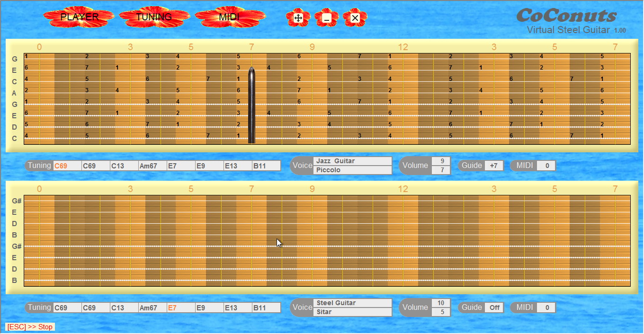
Task: Click the A string label on upper guitar
Action: [x=15, y=93]
